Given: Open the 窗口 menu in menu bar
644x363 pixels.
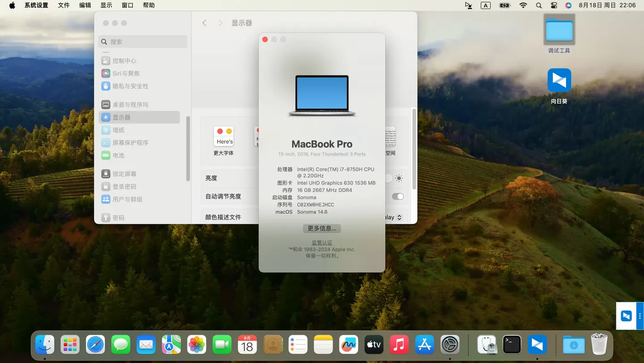Looking at the screenshot, I should (x=127, y=5).
